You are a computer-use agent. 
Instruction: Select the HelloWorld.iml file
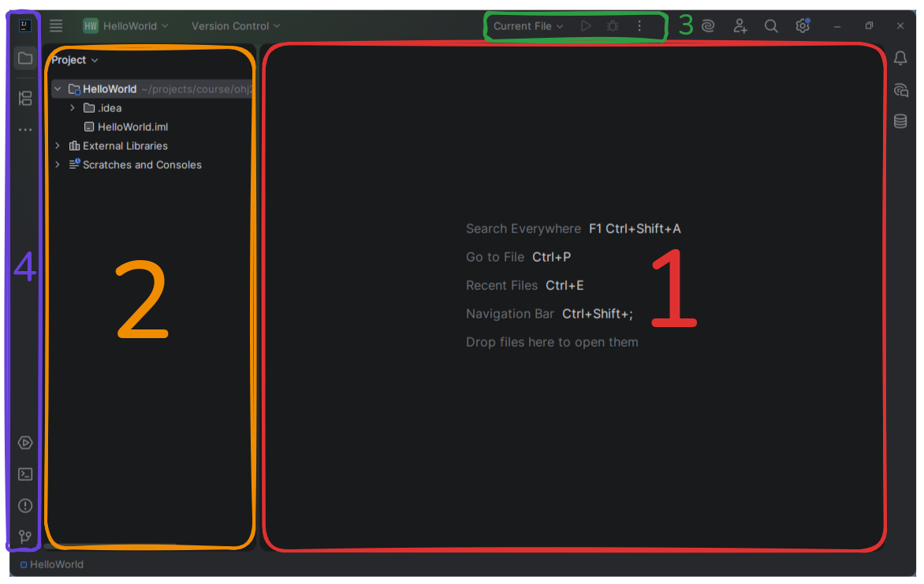tap(132, 127)
